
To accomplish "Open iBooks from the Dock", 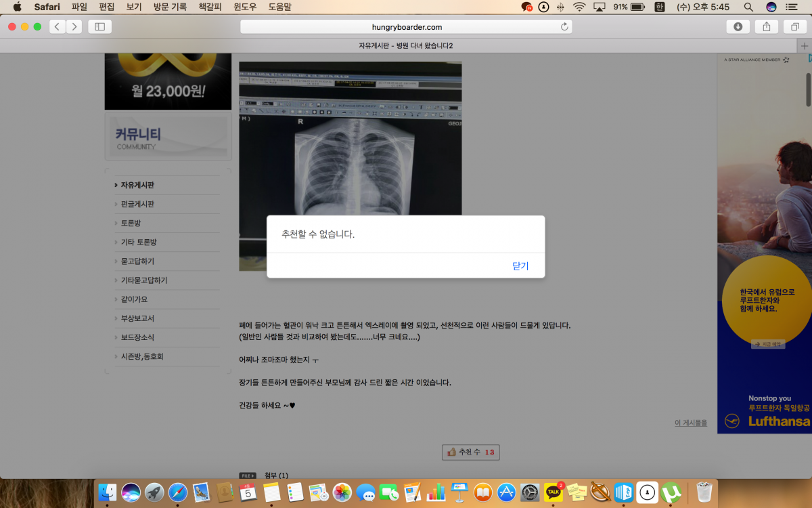I will pyautogui.click(x=483, y=492).
